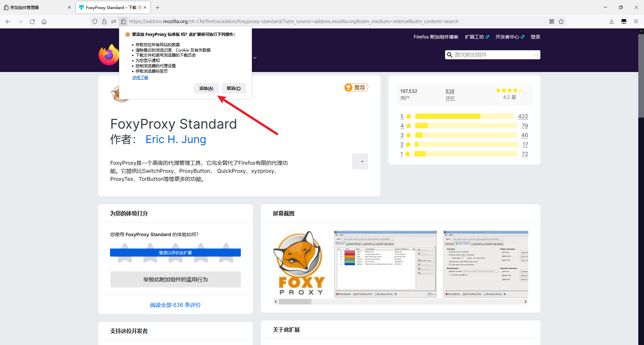Open the 79 four-star review count
Screen dimensions: 644x345
[525, 126]
